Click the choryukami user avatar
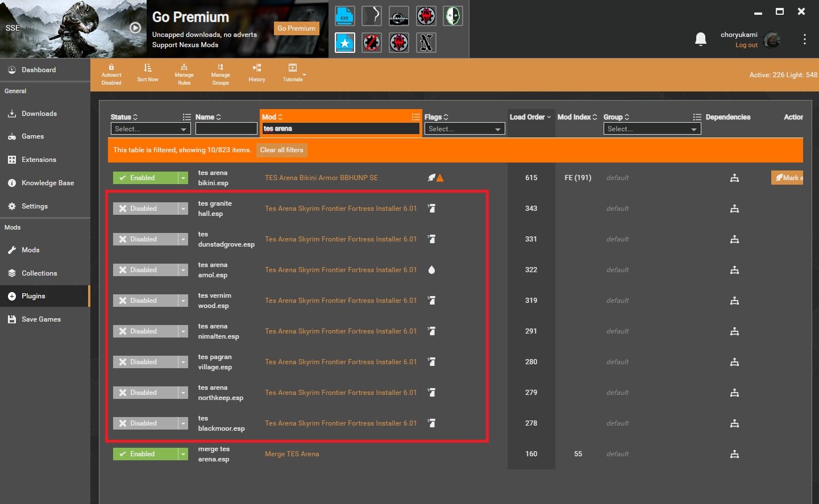 [x=771, y=40]
